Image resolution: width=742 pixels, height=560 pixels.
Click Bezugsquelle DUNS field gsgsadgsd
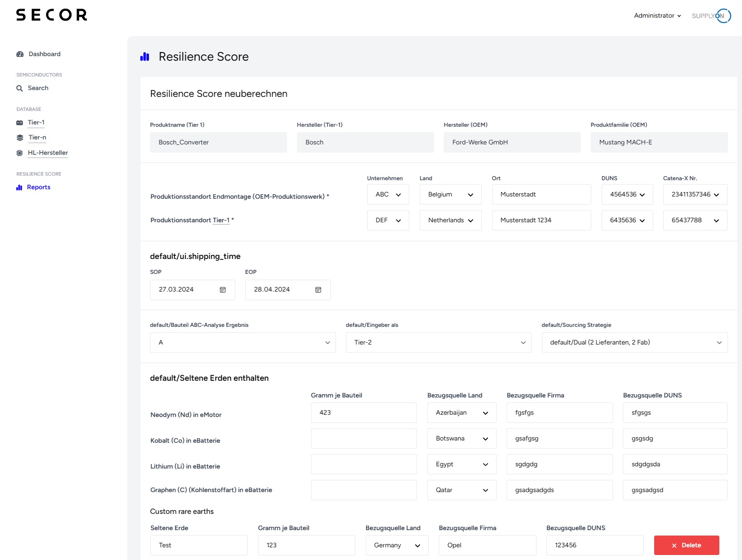pos(675,490)
